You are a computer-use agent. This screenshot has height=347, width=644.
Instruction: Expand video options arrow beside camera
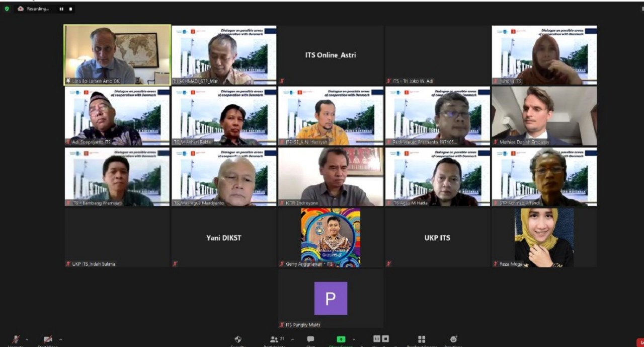tap(60, 339)
